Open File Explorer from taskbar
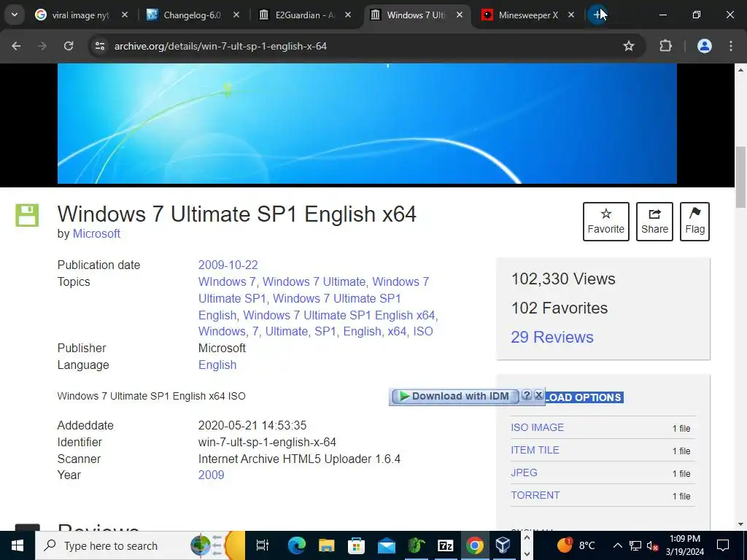 coord(326,545)
